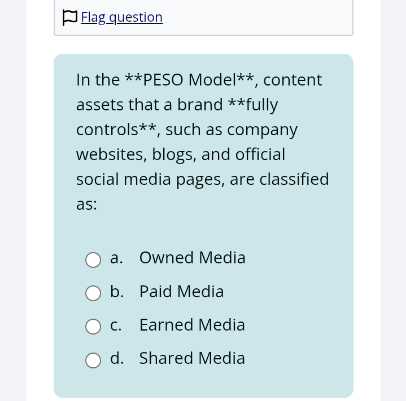Select the Earned Media answer label
This screenshot has width=406, height=401.
192,325
